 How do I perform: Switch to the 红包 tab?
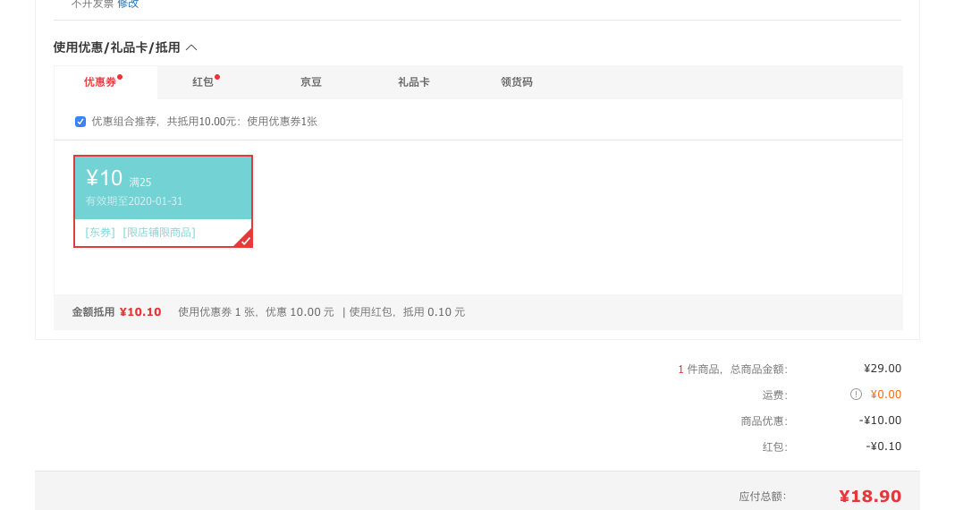[202, 82]
